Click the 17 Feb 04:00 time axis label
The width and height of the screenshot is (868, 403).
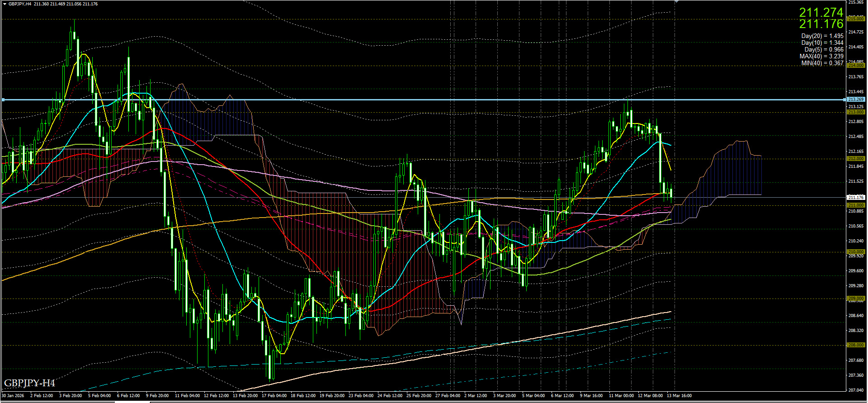(274, 396)
